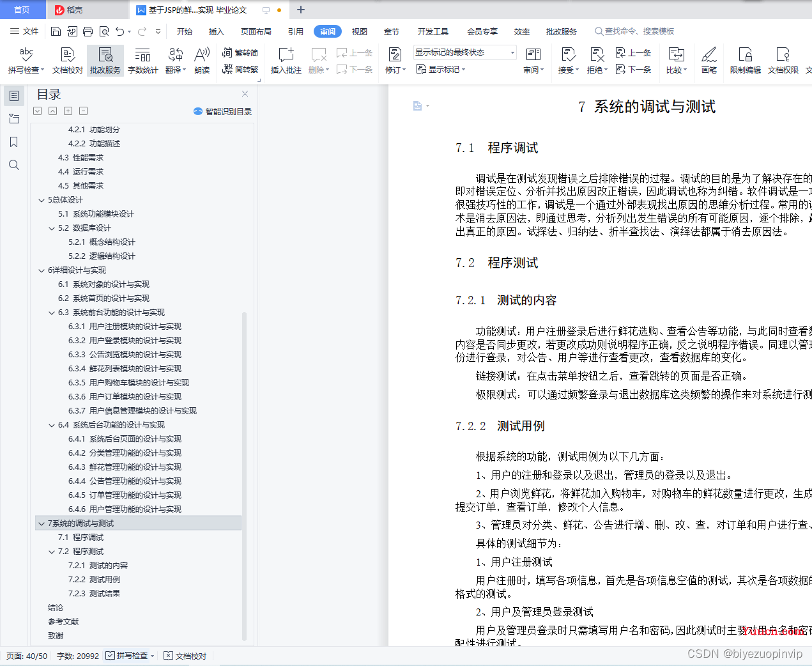The height and width of the screenshot is (666, 812).
Task: Open the spell check tool (拼写检查)
Action: [x=26, y=61]
